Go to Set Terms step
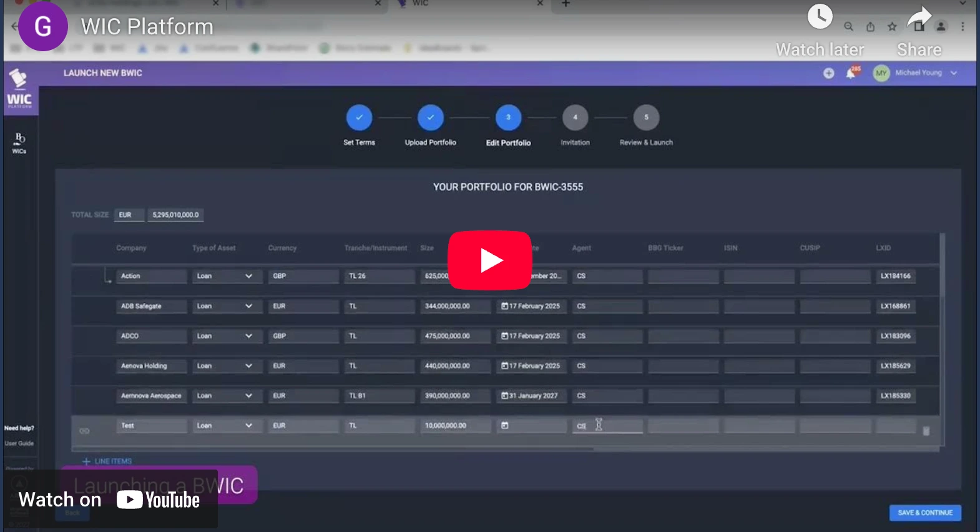Screen dimensions: 980x532 359,117
